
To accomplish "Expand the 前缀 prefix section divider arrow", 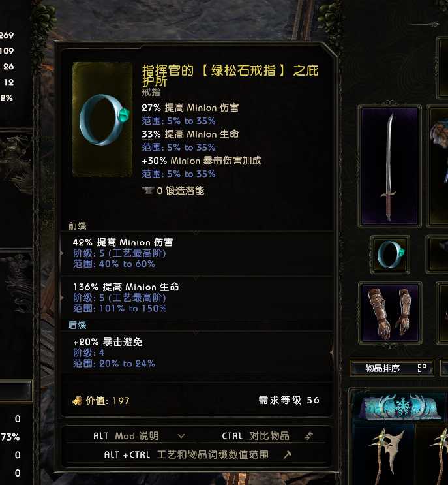I will click(x=196, y=232).
